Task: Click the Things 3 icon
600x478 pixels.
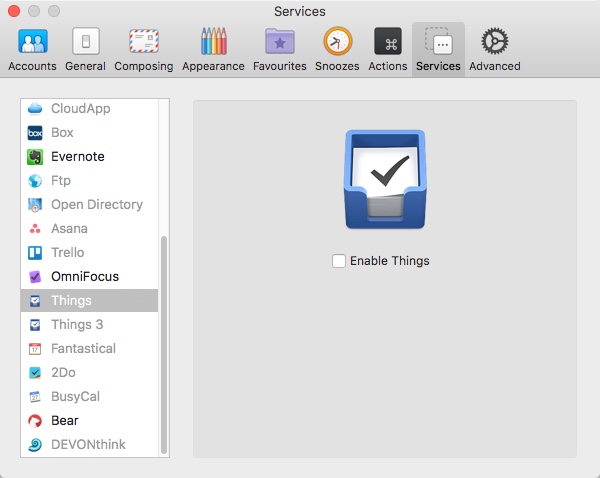Action: [35, 325]
